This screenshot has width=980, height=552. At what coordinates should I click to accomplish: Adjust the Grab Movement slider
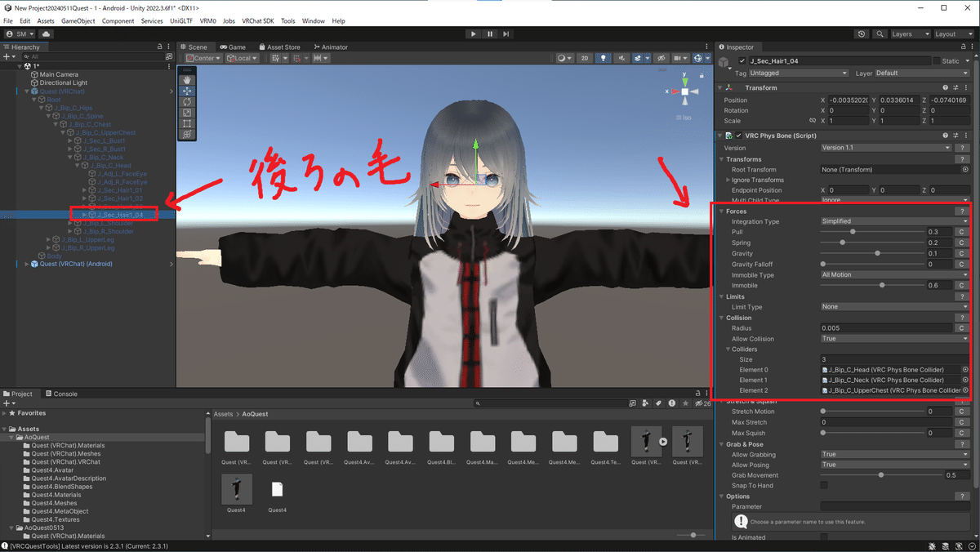[x=880, y=474]
